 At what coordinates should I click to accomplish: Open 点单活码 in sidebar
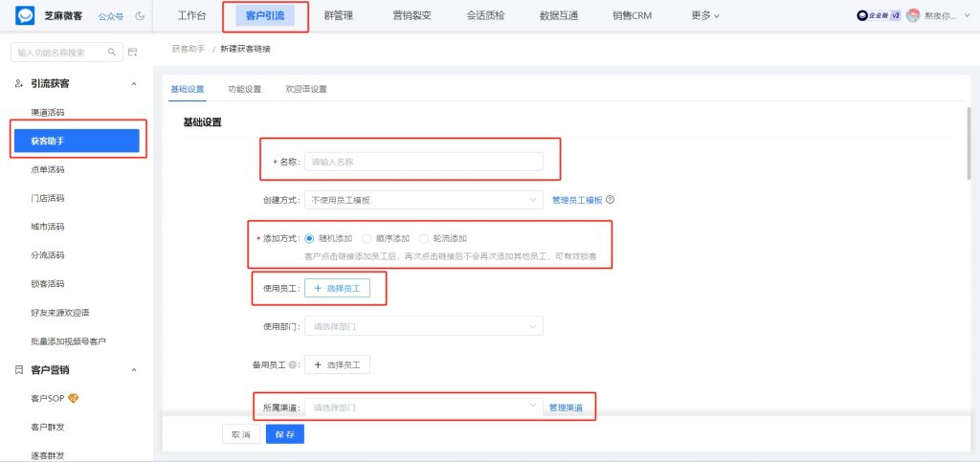[x=48, y=170]
